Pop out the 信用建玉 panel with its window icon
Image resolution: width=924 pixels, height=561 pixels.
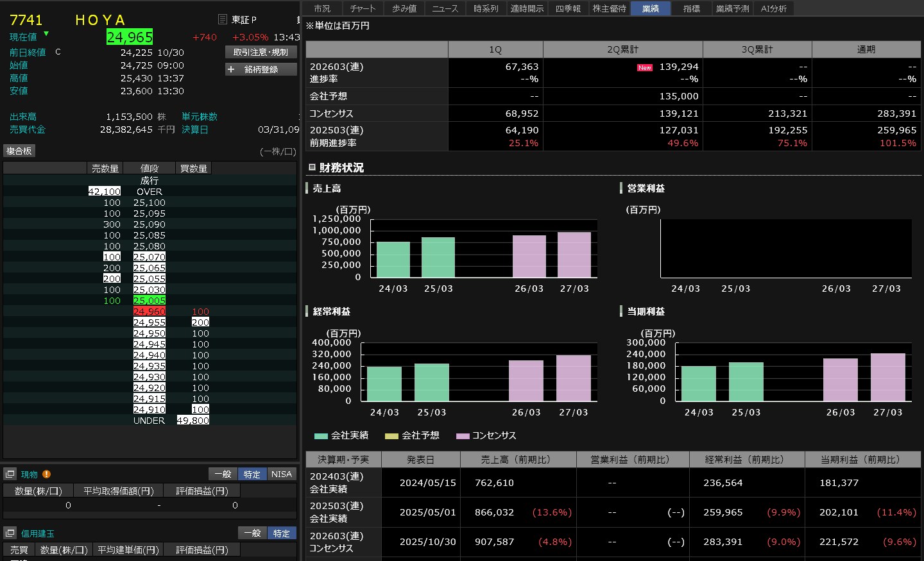pyautogui.click(x=10, y=533)
